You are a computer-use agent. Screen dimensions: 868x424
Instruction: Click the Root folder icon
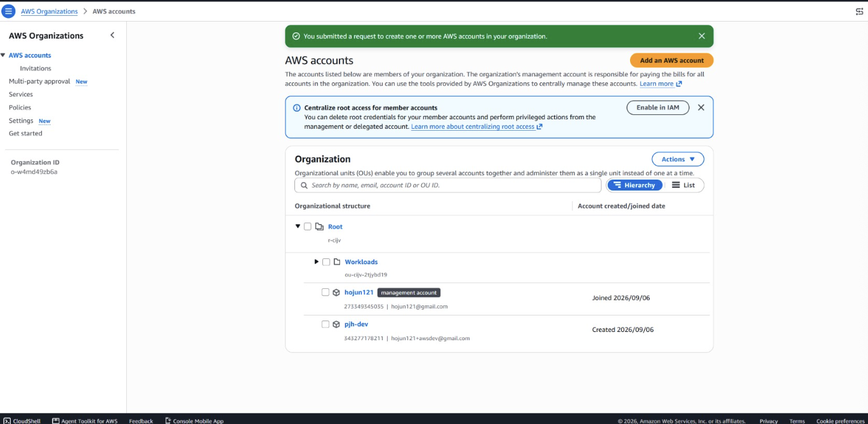tap(319, 227)
